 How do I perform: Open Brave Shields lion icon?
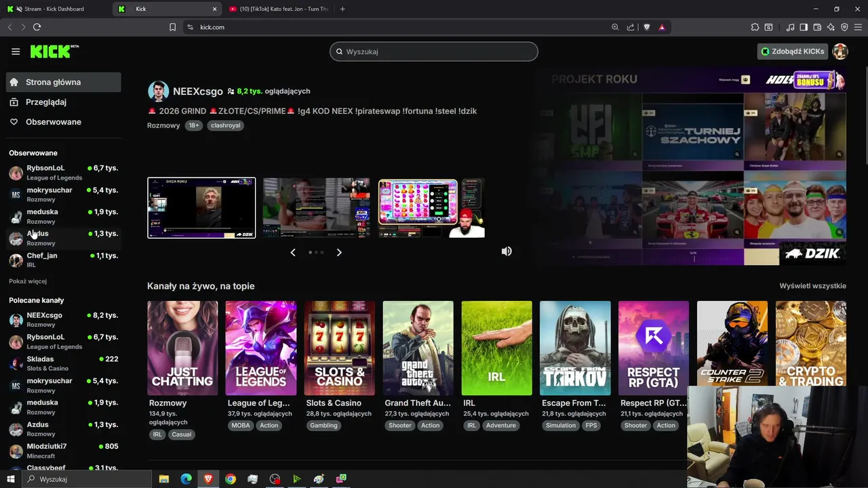click(647, 27)
